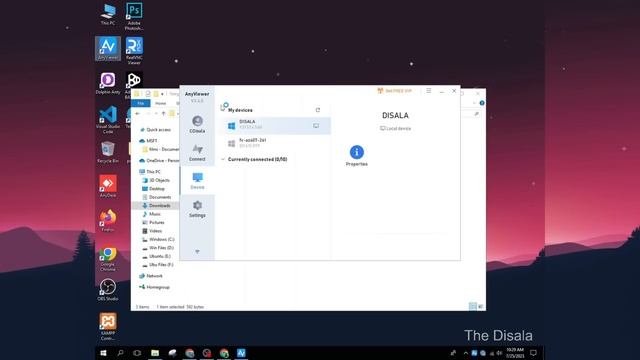Switch File Explorer to details view
Screen dimensions: 640x360
[473, 306]
